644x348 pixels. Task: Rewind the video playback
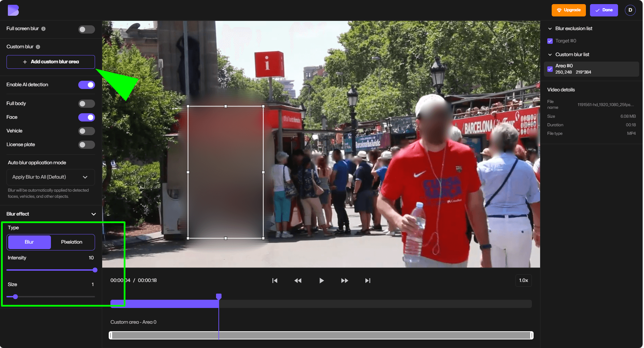(298, 280)
